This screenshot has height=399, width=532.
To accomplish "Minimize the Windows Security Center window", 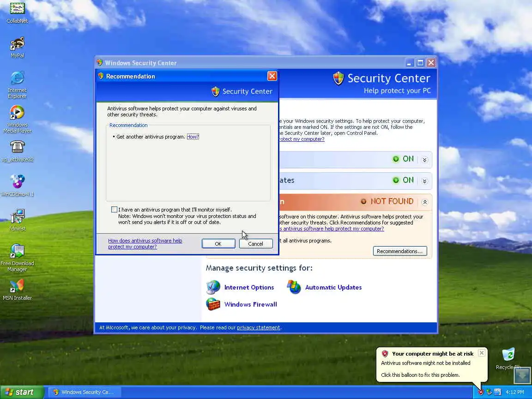I will click(410, 63).
